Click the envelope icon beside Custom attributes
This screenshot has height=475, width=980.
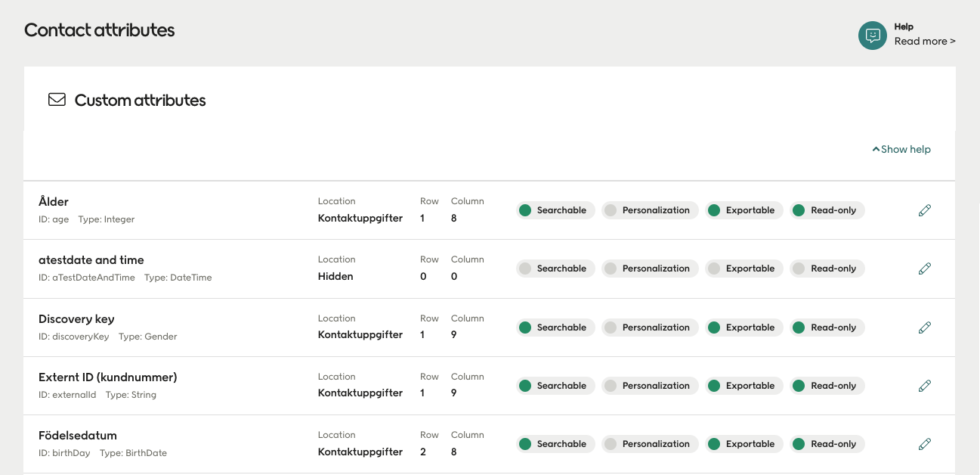(x=57, y=98)
